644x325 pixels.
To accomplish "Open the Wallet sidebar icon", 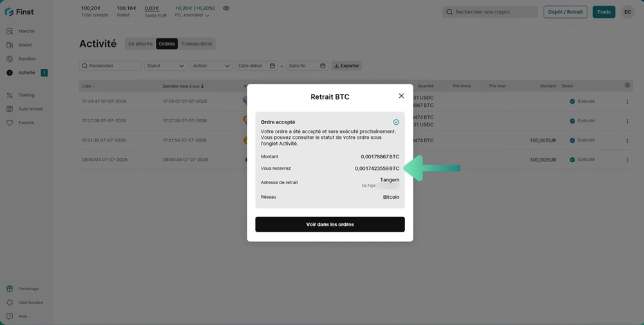I will [10, 45].
